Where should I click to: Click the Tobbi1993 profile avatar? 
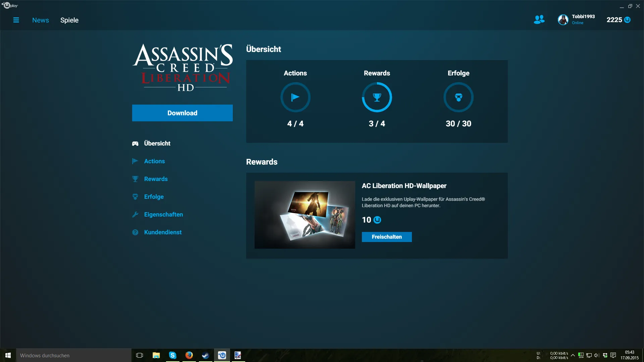(x=563, y=20)
